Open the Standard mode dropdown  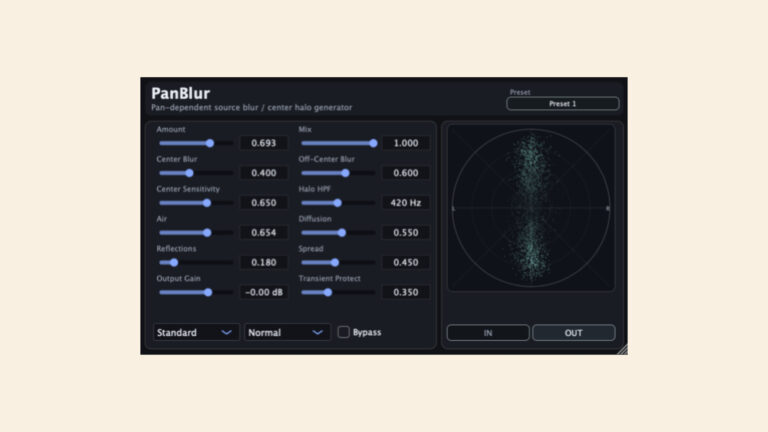(196, 332)
